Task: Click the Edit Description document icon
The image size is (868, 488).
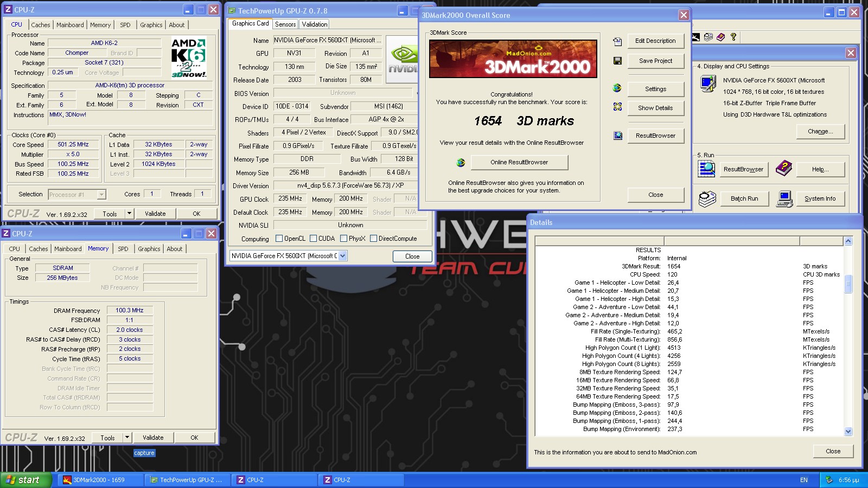Action: click(617, 41)
